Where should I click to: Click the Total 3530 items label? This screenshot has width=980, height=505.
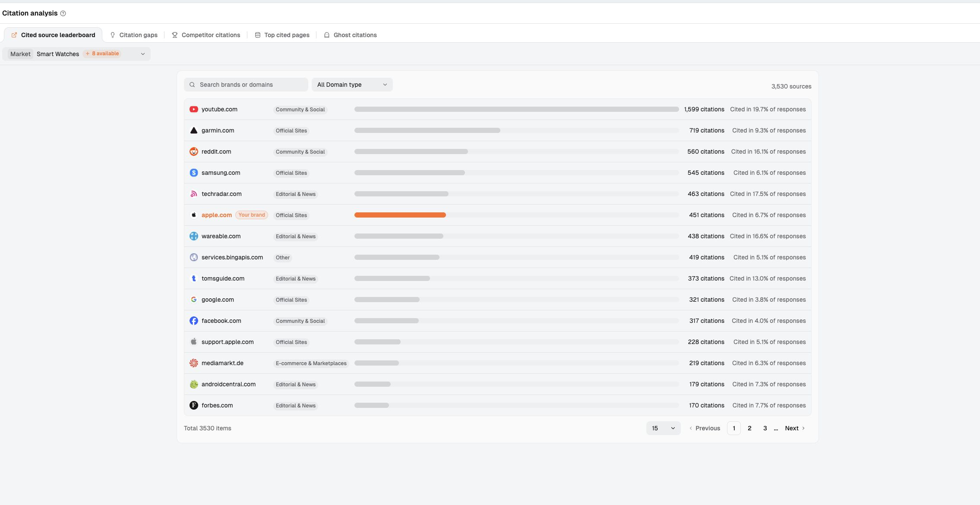208,428
